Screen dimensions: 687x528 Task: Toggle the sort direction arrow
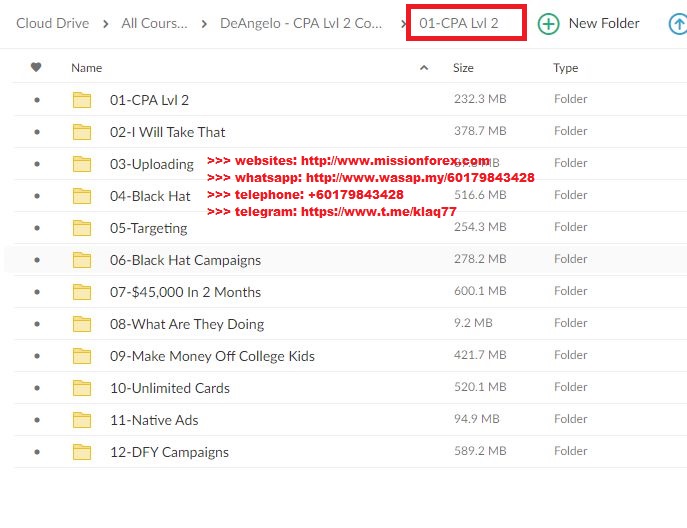[424, 67]
